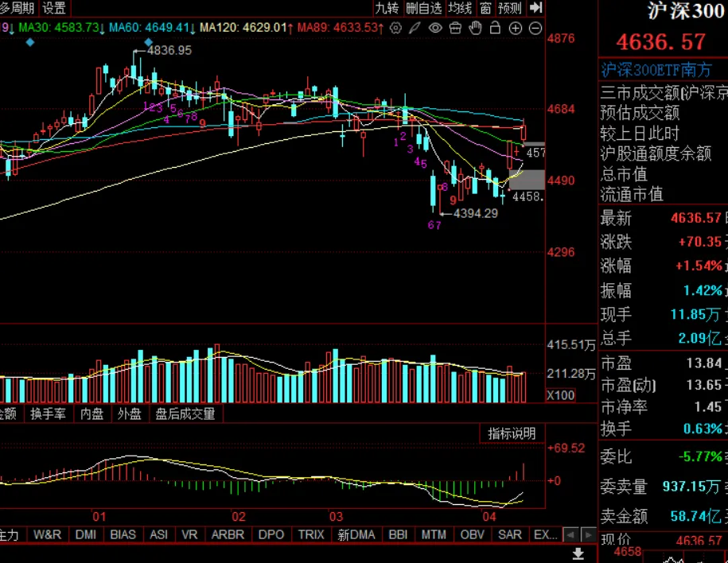
Task: Open the 沪深300ETF南方 link
Action: [656, 70]
